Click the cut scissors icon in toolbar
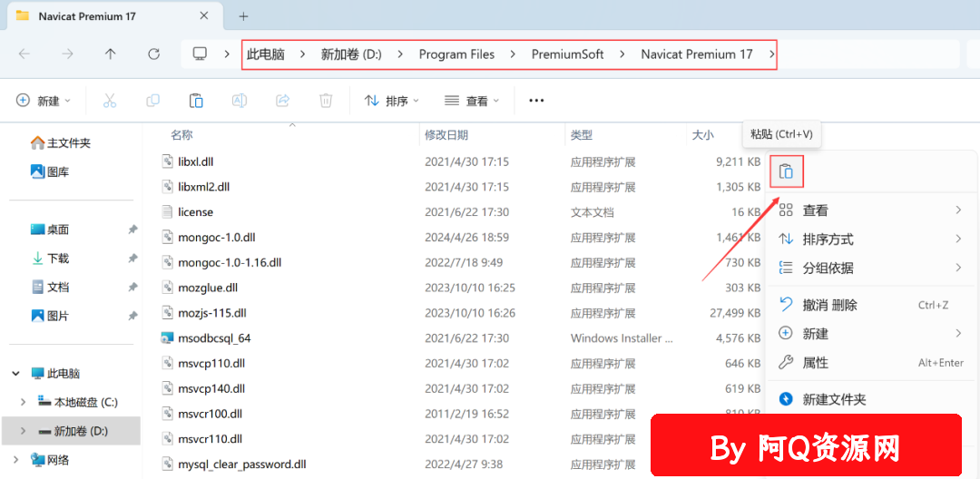 pyautogui.click(x=110, y=101)
